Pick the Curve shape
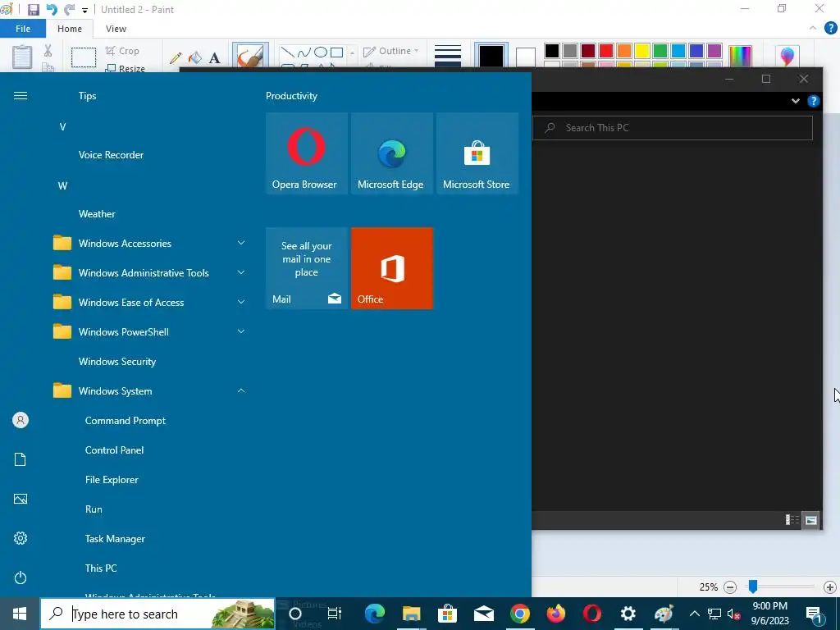The width and height of the screenshot is (840, 630). point(304,52)
